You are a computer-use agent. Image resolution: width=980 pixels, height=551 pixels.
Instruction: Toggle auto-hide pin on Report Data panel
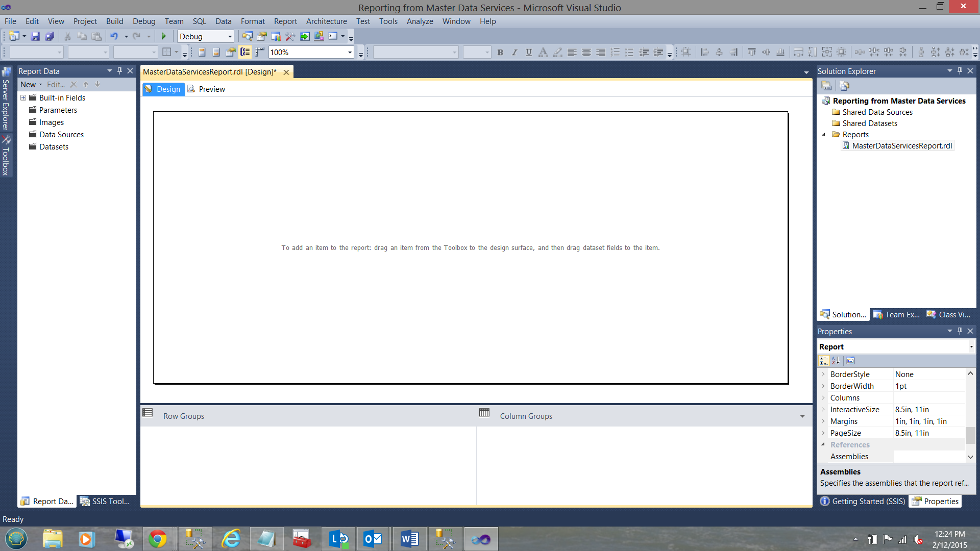[x=119, y=71]
